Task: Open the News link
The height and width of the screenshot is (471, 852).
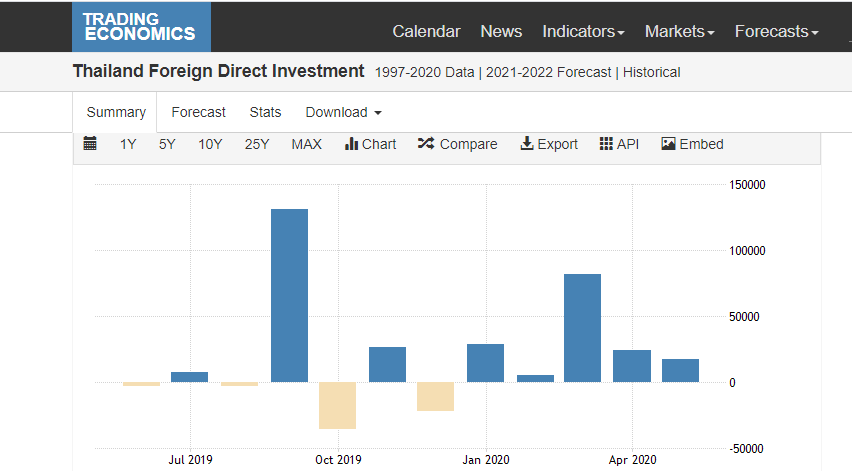Action: click(x=501, y=32)
